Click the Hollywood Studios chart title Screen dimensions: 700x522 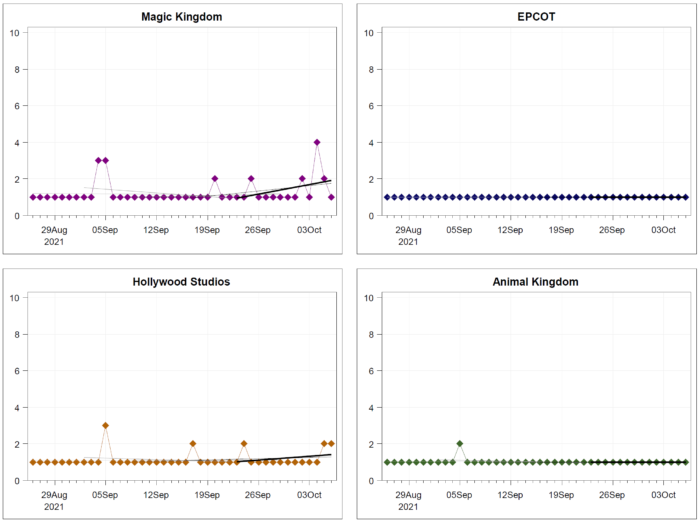[181, 282]
